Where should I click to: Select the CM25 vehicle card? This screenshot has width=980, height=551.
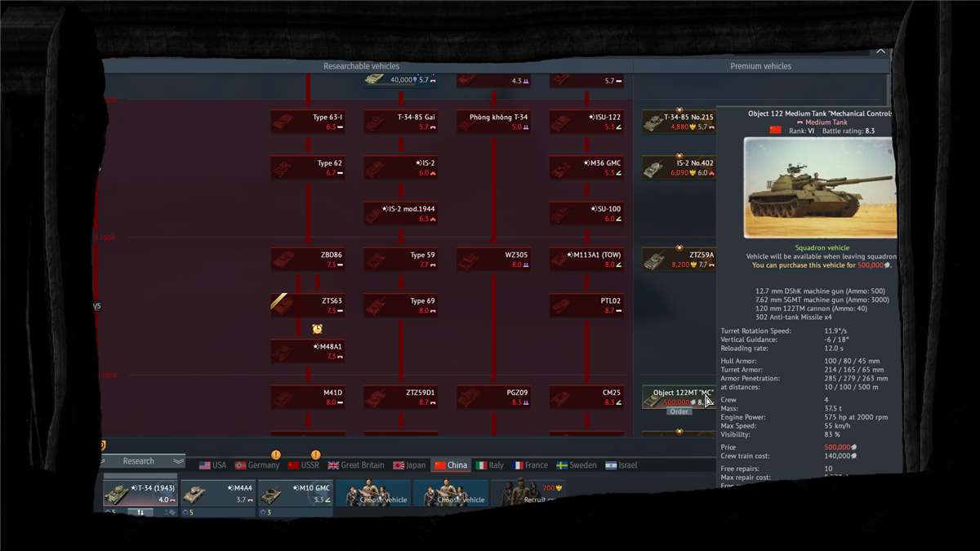click(x=587, y=397)
